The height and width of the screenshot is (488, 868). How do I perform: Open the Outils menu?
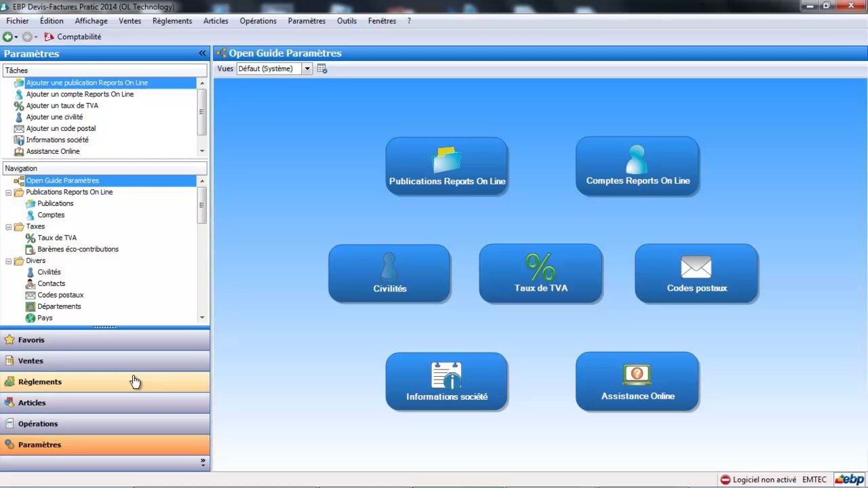tap(347, 21)
